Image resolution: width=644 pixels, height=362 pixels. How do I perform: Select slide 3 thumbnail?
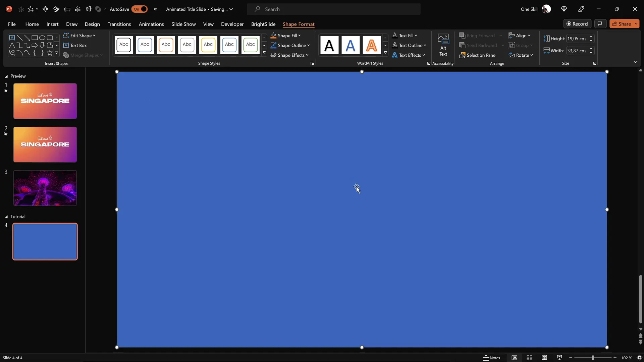tap(45, 188)
